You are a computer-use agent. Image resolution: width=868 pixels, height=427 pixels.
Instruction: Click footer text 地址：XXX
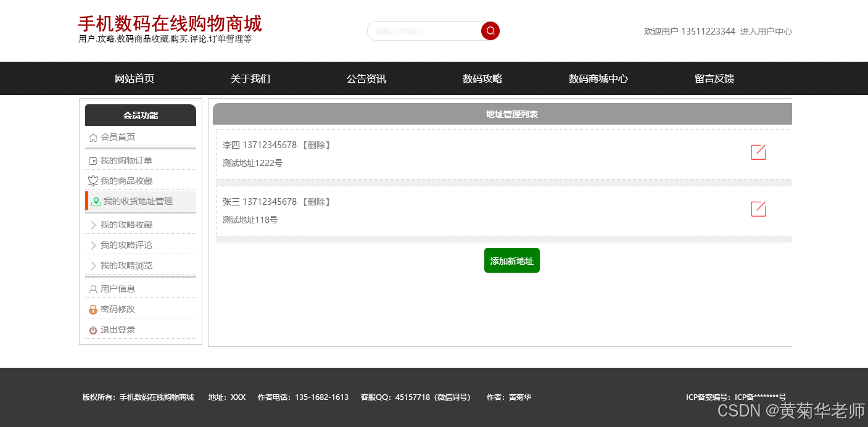click(x=227, y=397)
